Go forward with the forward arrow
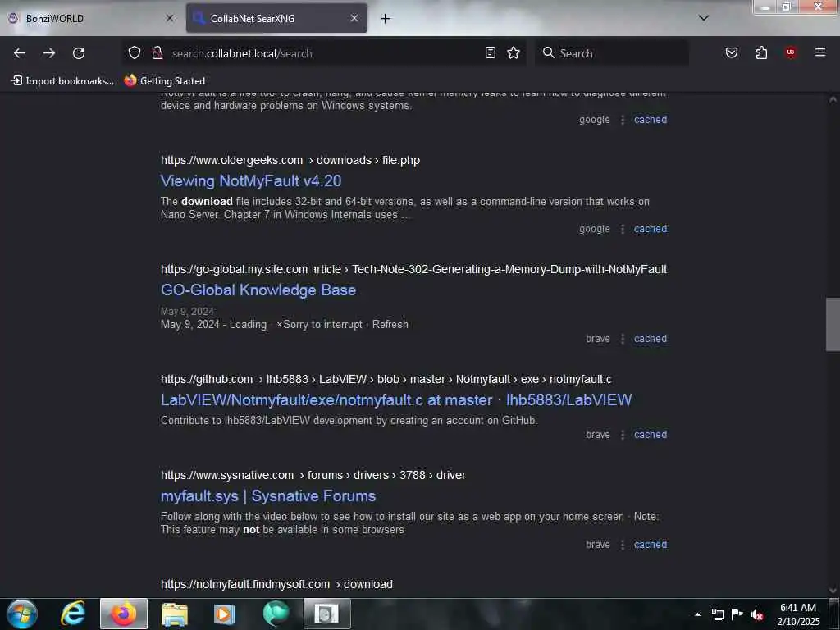This screenshot has width=840, height=630. click(x=49, y=53)
